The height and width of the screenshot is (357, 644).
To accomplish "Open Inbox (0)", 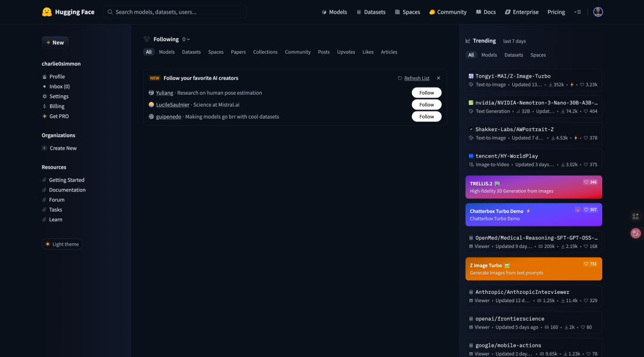I will point(56,86).
